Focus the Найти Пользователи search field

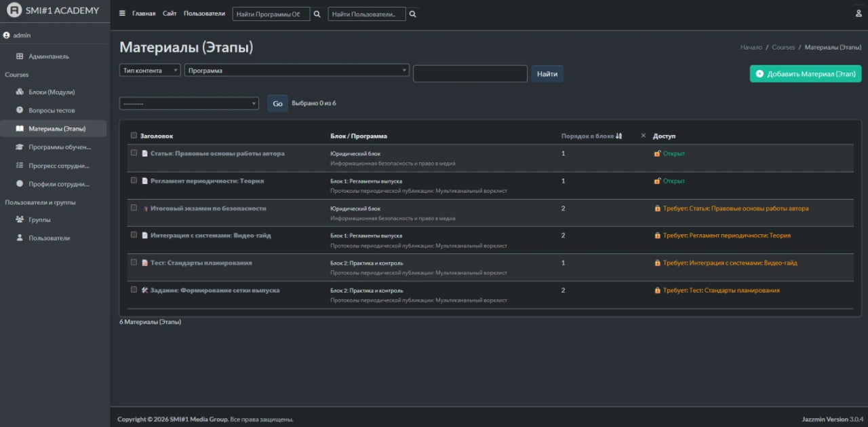pyautogui.click(x=367, y=14)
